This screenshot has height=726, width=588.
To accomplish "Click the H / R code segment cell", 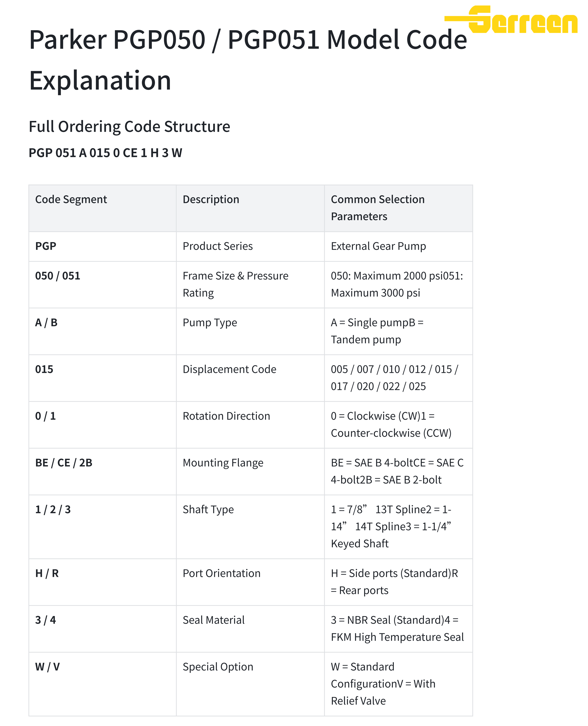I will pos(47,573).
